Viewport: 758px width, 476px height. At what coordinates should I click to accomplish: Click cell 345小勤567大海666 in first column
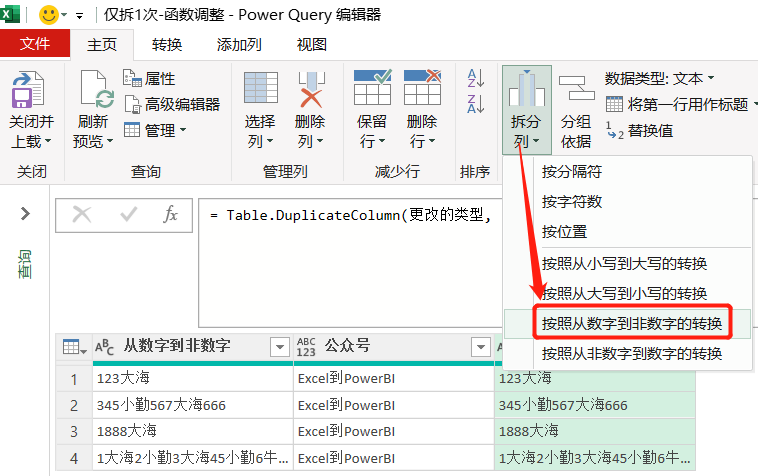193,405
